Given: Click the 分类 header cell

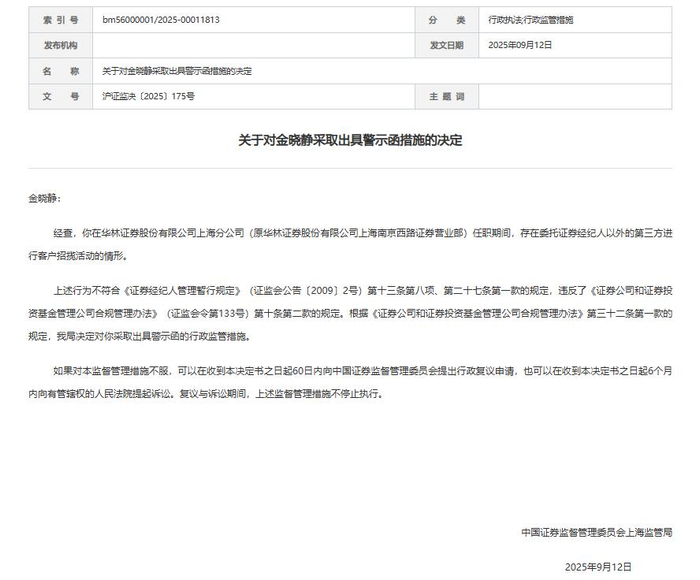Looking at the screenshot, I should point(446,20).
